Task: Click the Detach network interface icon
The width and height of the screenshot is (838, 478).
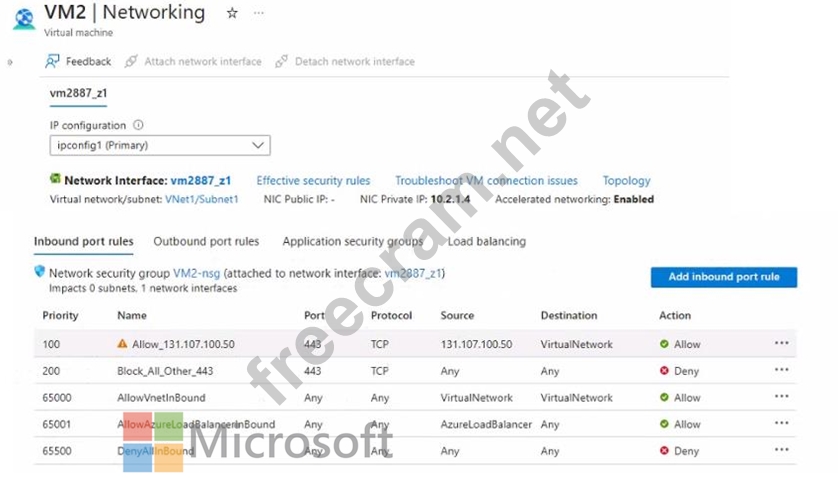Action: [x=282, y=61]
